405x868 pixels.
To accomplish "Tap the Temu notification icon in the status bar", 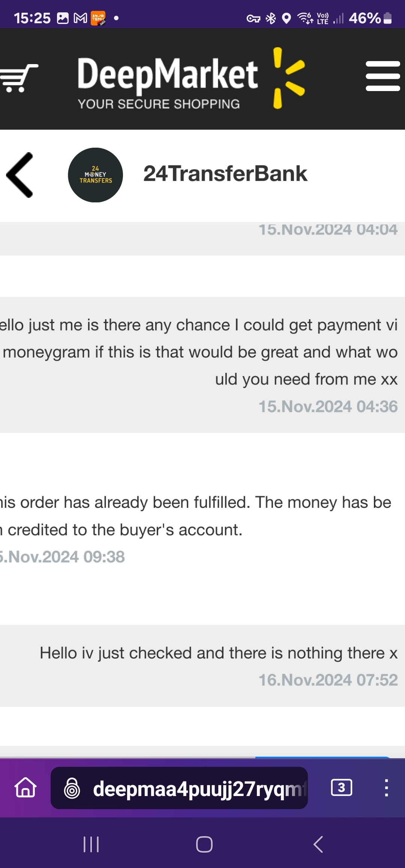I will (x=98, y=18).
